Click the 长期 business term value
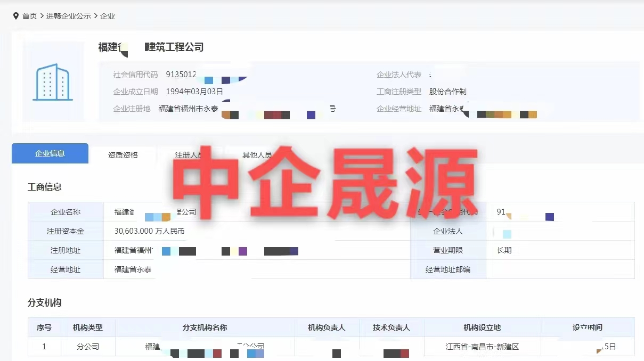 coord(504,250)
